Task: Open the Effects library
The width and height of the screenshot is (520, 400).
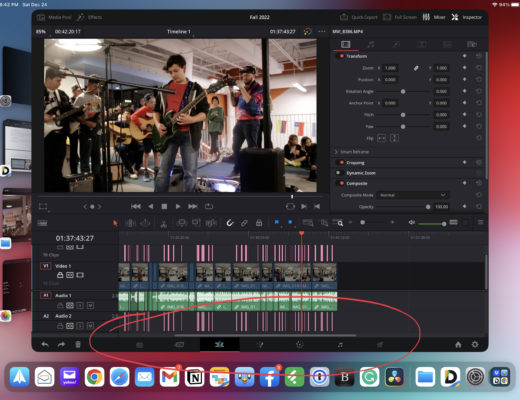Action: 90,17
